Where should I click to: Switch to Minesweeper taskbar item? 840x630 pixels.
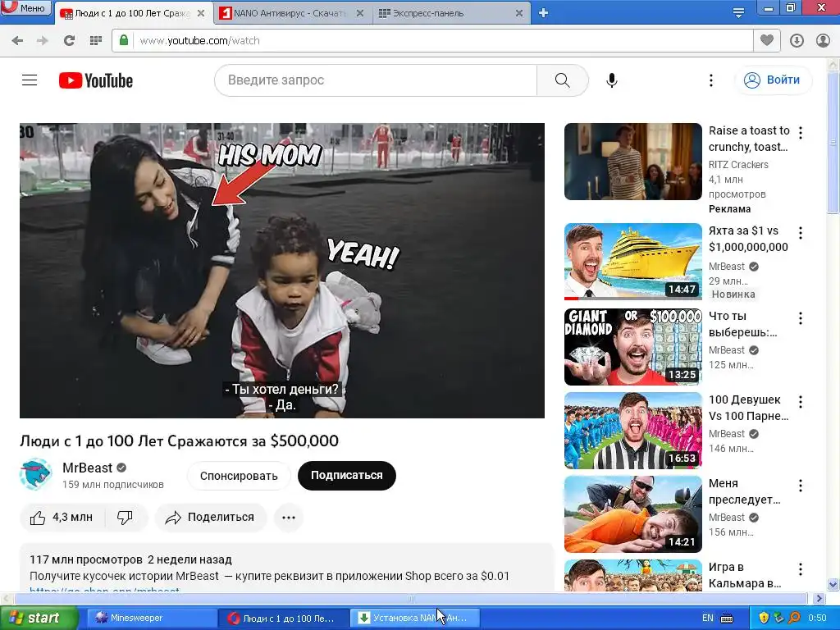point(150,618)
